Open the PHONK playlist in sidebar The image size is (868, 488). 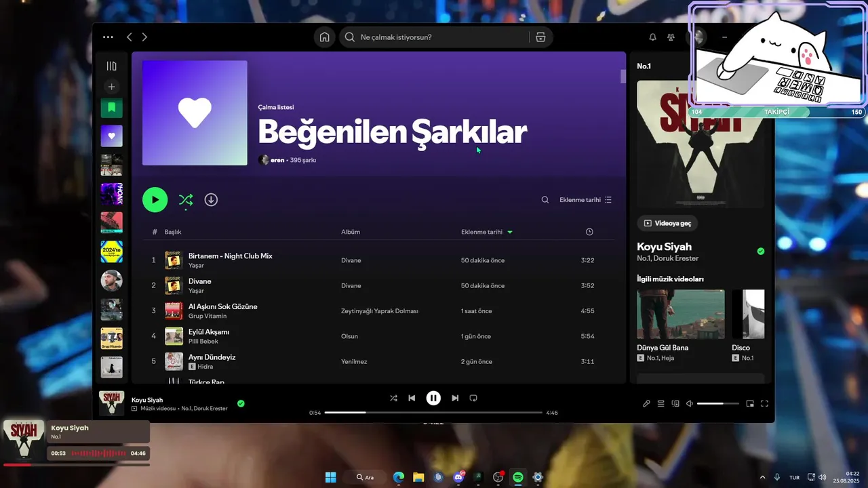(112, 194)
